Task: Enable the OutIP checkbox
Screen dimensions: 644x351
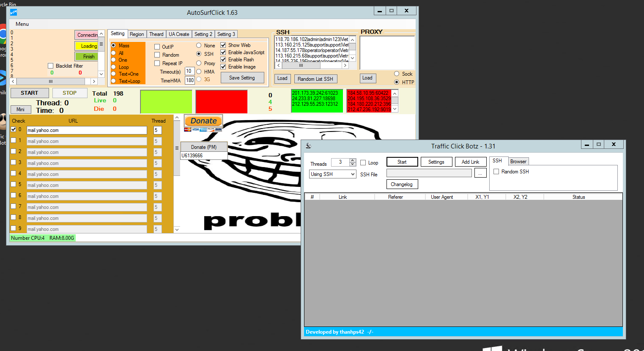Action: (x=157, y=47)
